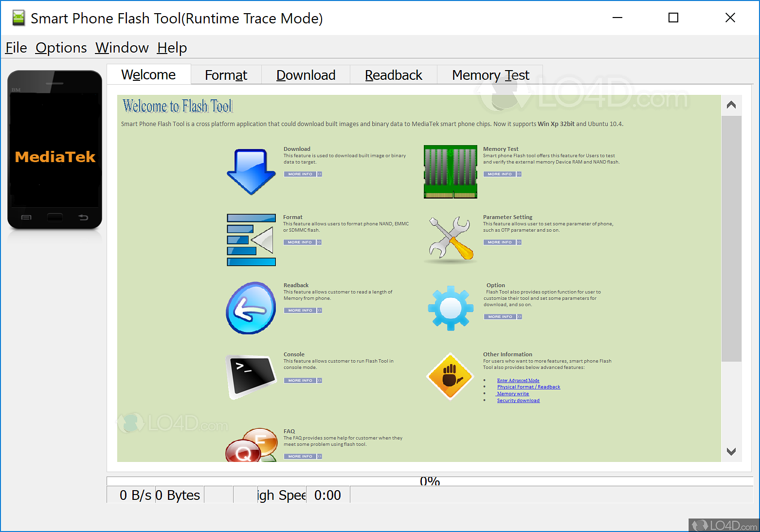This screenshot has width=760, height=532.
Task: Click the 0% progress bar
Action: (x=430, y=481)
